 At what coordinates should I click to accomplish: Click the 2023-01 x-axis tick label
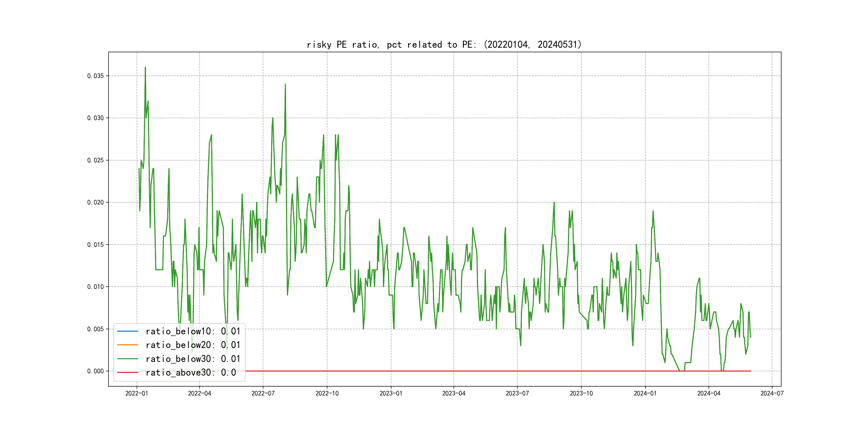pos(391,393)
